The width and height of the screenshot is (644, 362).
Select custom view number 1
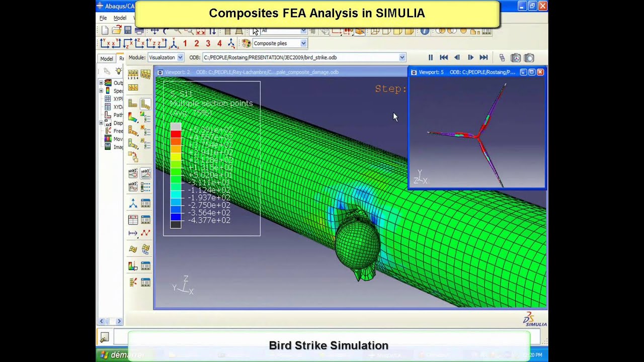[x=185, y=44]
